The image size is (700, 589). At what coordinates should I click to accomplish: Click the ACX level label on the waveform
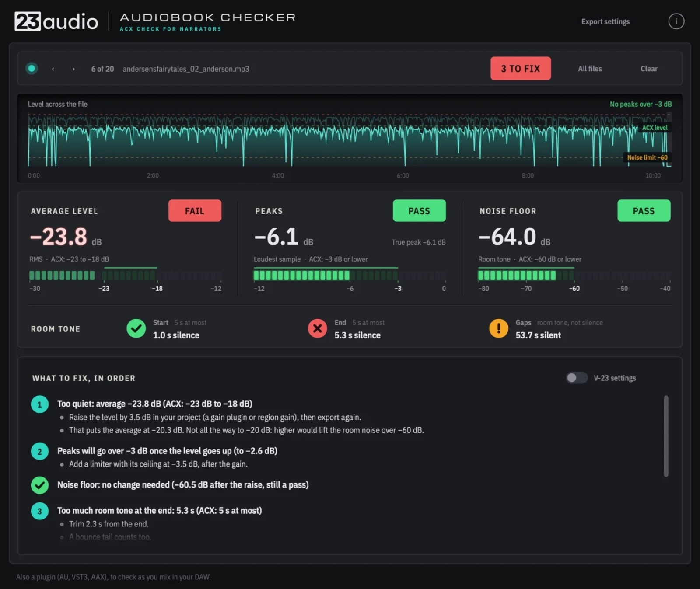point(654,128)
